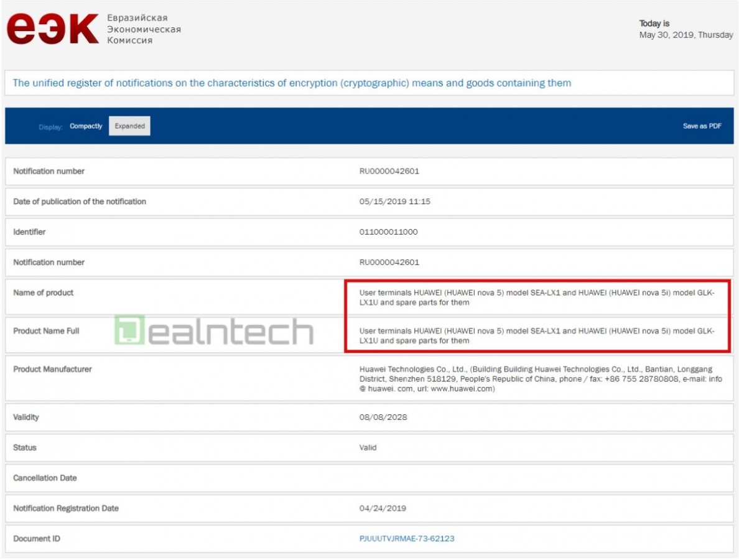Select the first notification number value RU0000042601
The image size is (739, 560).
pyautogui.click(x=389, y=171)
